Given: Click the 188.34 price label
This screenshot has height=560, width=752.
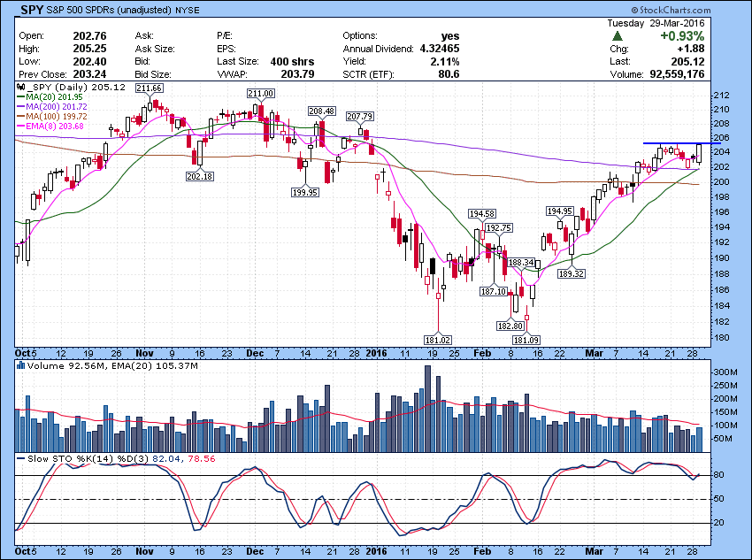Looking at the screenshot, I should pos(521,262).
